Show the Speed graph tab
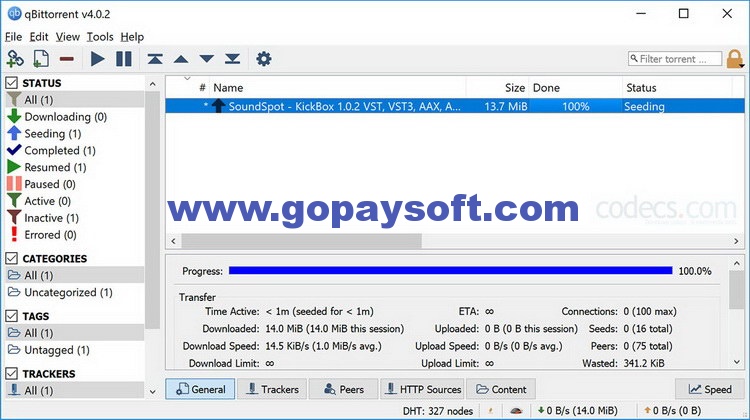750x420 pixels. (x=710, y=389)
